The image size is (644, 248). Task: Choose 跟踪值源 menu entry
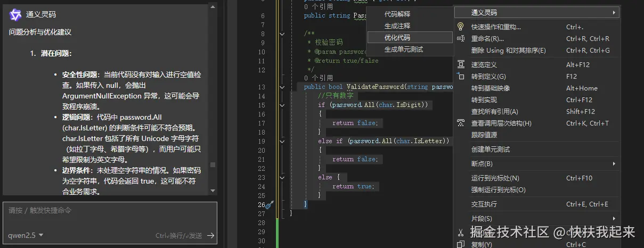click(x=537, y=135)
